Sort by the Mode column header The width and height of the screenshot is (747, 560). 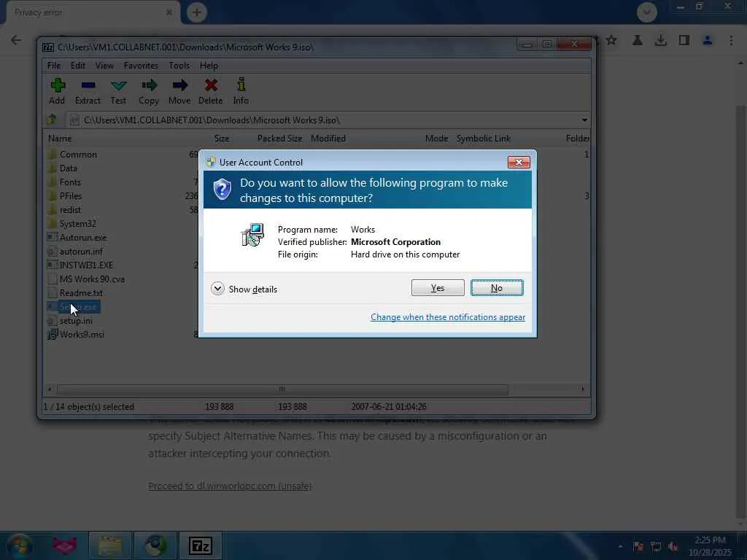coord(436,138)
